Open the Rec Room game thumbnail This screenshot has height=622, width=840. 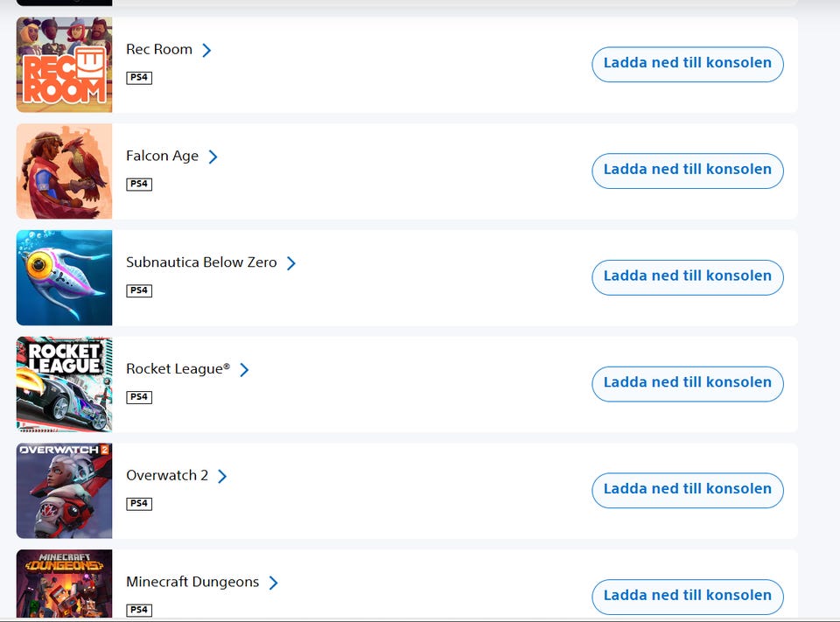[64, 65]
